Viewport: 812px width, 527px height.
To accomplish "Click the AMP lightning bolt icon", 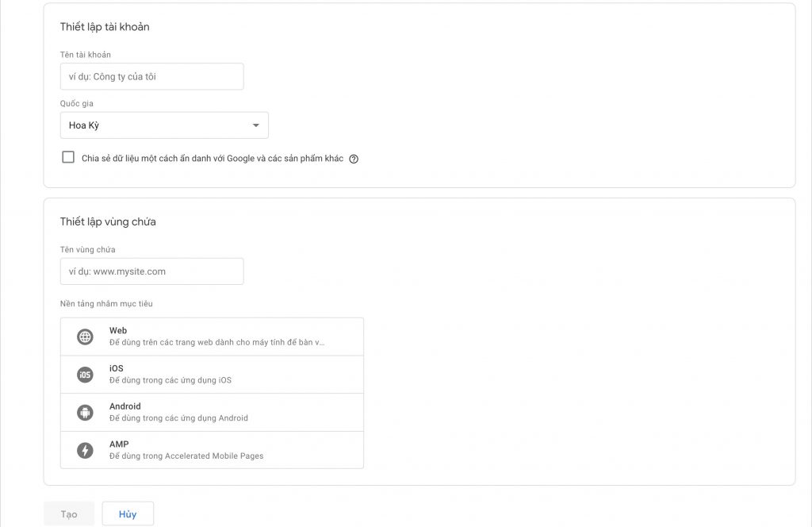I will click(85, 450).
